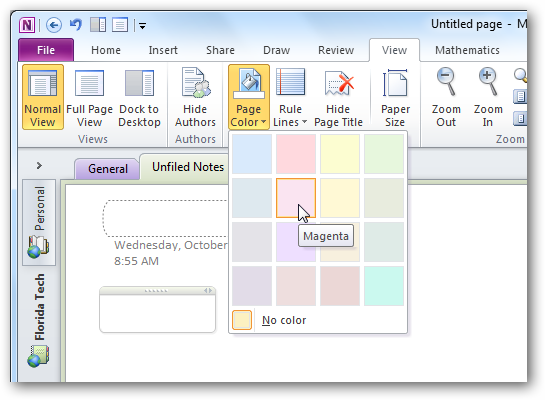Viewport: 545px width, 400px height.
Task: Open the Customize Quick Access Toolbar arrow
Action: point(142,25)
